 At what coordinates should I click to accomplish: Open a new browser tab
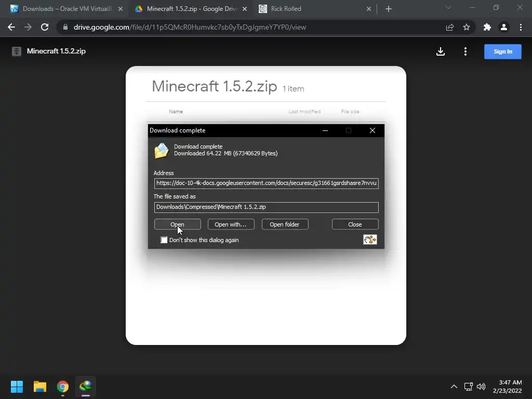[x=389, y=9]
